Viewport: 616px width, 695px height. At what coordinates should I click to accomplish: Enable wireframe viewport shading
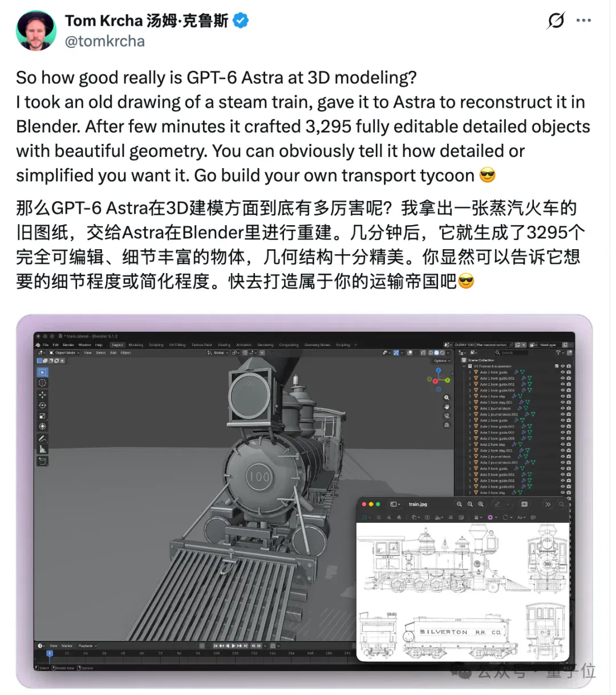click(430, 352)
